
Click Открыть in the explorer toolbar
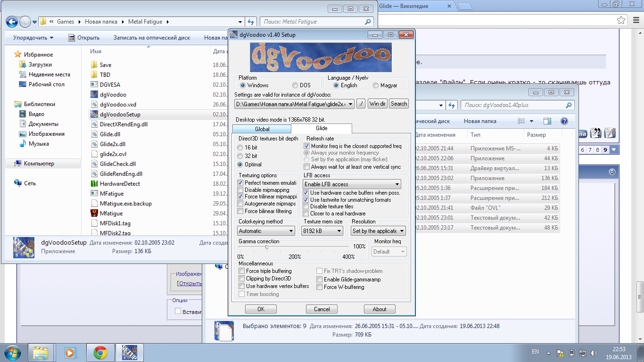pyautogui.click(x=84, y=38)
